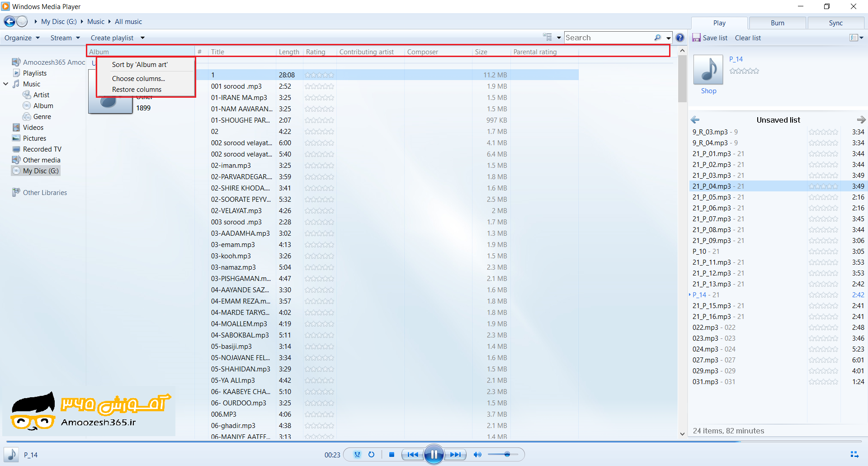Click the seek progress bar
868x466 pixels.
point(434,442)
